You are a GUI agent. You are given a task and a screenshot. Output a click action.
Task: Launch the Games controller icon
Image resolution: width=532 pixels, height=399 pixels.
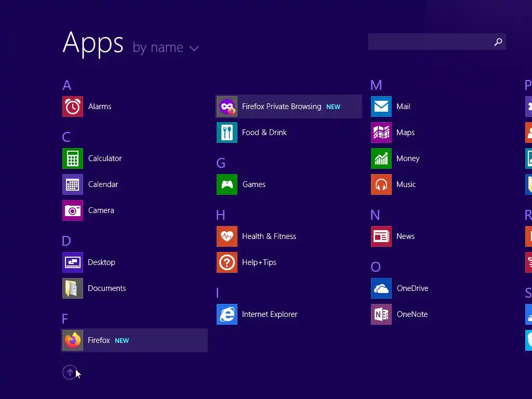coord(227,184)
